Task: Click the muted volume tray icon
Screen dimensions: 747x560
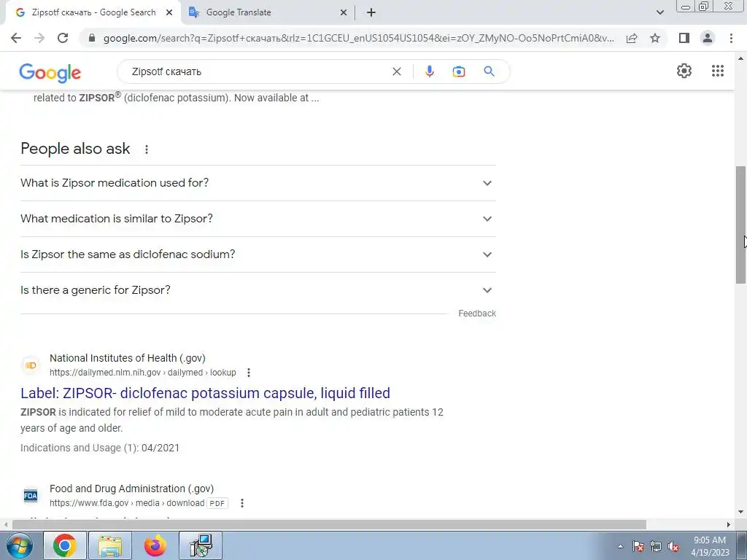Action: (673, 546)
